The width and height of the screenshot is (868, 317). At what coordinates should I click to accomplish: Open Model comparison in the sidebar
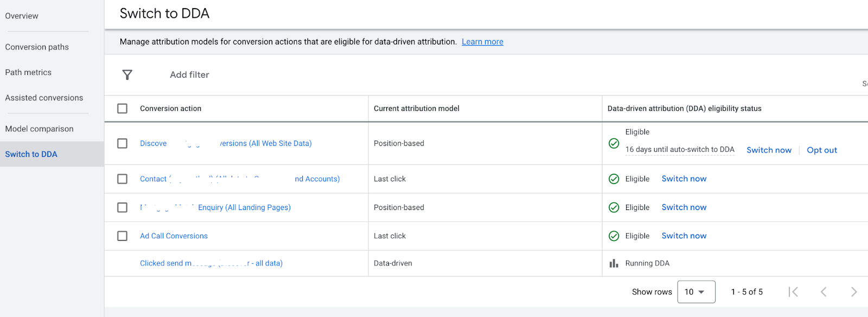(x=39, y=129)
